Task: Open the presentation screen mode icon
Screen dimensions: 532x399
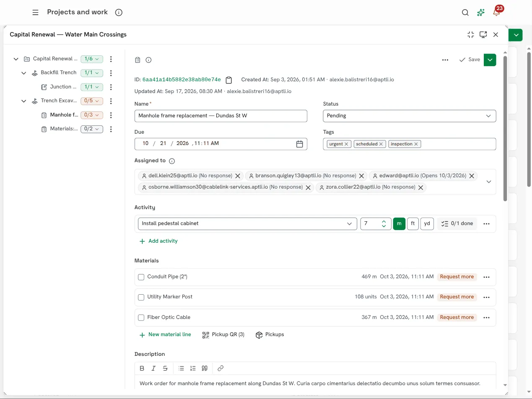Action: point(483,35)
